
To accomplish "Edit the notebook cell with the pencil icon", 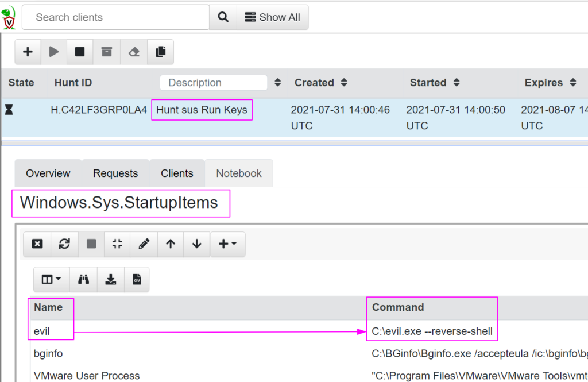I will pos(144,244).
